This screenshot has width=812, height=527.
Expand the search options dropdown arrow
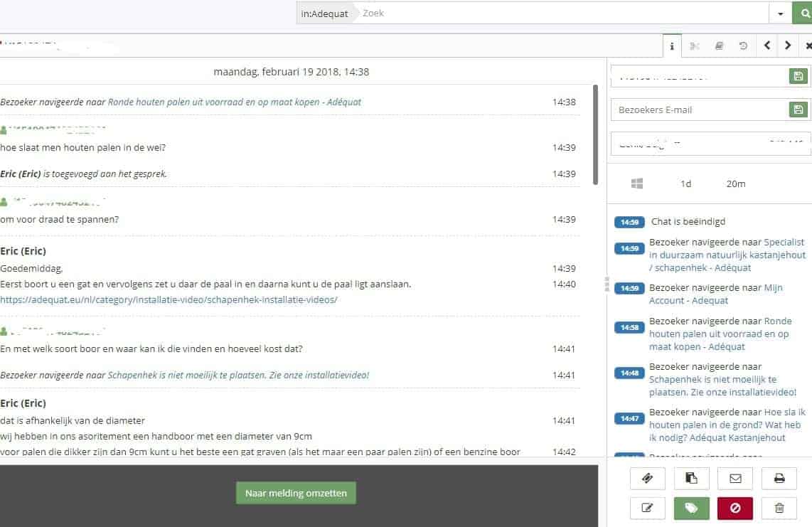point(781,14)
